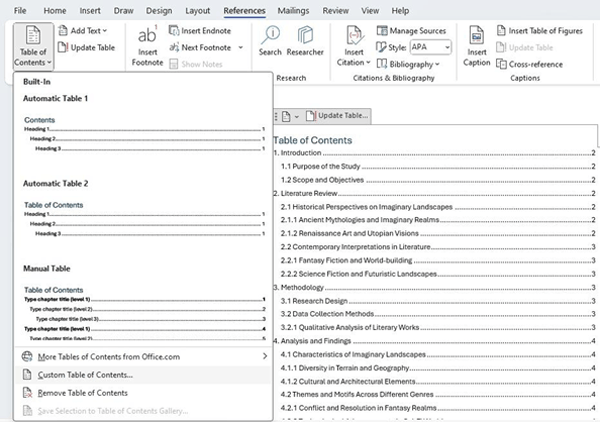Switch to the Review tab
The image size is (600, 422).
pyautogui.click(x=336, y=11)
